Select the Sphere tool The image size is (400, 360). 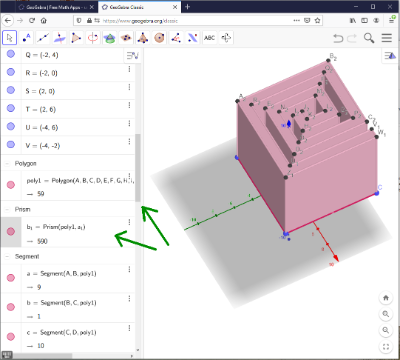tap(159, 38)
